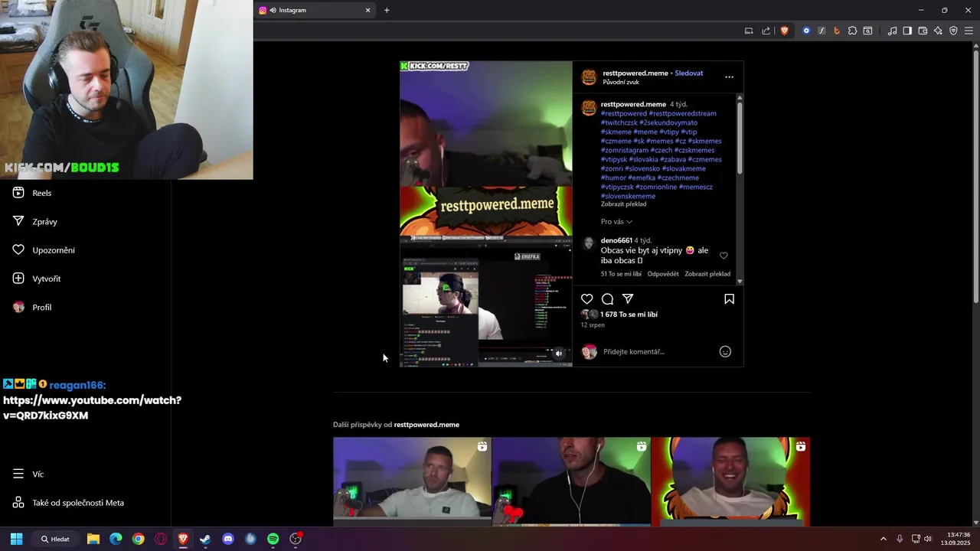Select the Instagram browser tab
This screenshot has width=980, height=551.
click(x=314, y=10)
